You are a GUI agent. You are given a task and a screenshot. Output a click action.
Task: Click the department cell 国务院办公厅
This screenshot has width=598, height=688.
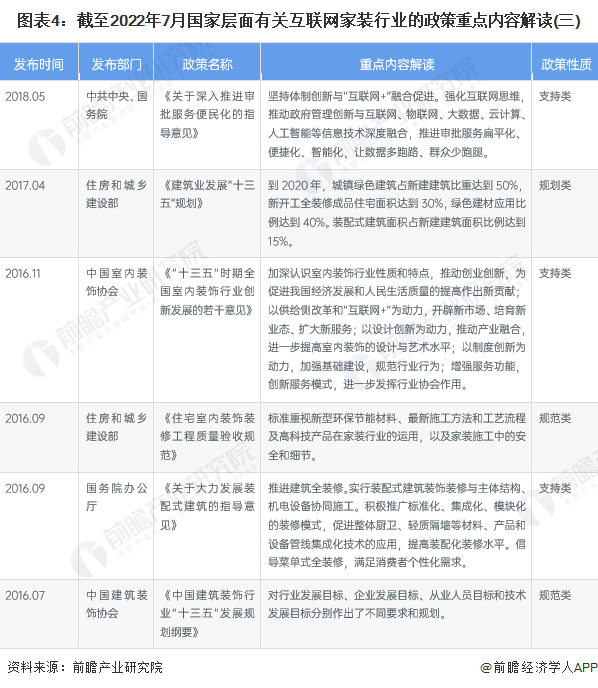pyautogui.click(x=116, y=497)
